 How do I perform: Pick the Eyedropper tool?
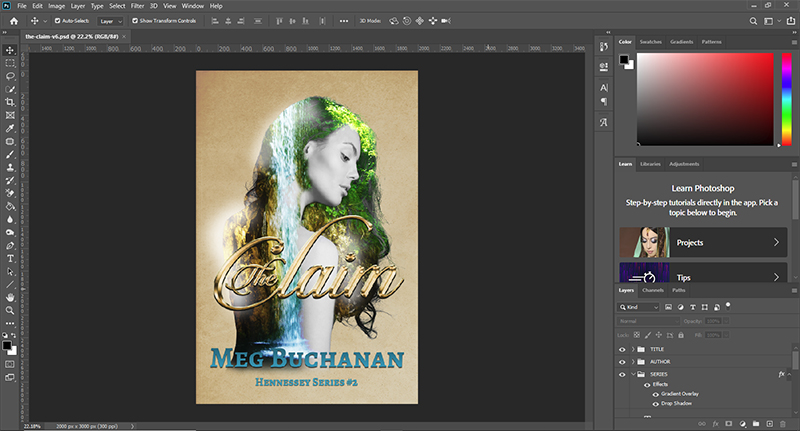[x=10, y=129]
